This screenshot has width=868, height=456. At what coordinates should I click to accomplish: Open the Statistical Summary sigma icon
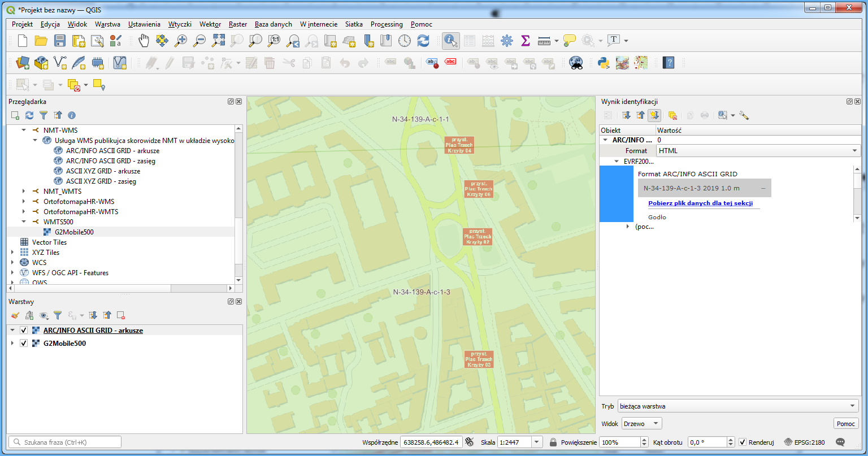click(x=525, y=40)
